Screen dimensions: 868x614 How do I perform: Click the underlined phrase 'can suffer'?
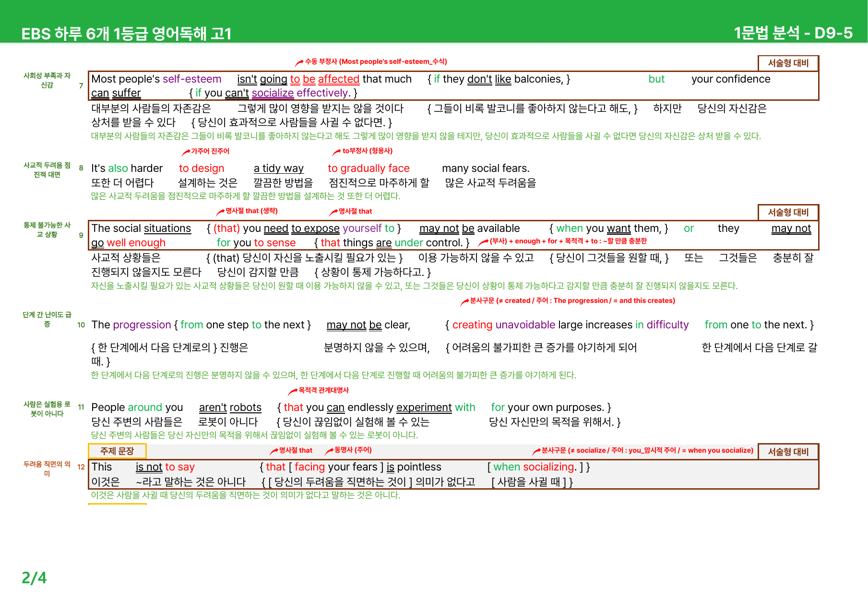click(x=116, y=93)
